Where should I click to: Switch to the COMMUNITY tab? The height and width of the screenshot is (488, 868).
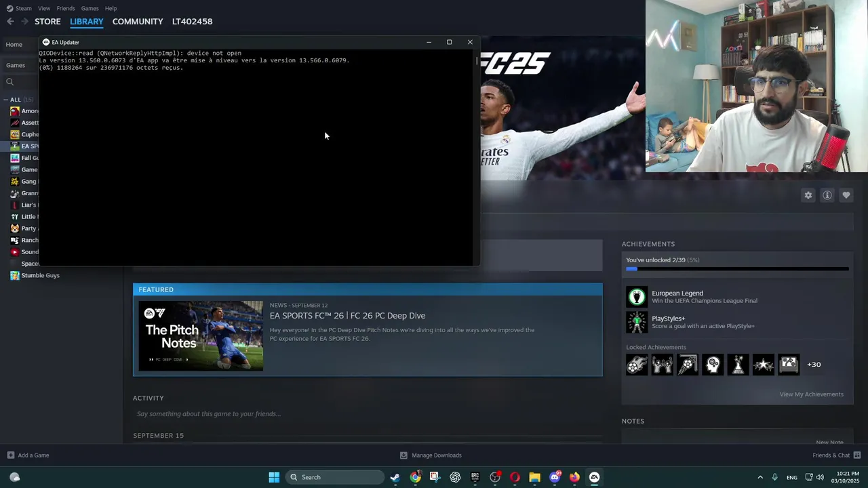coord(138,22)
